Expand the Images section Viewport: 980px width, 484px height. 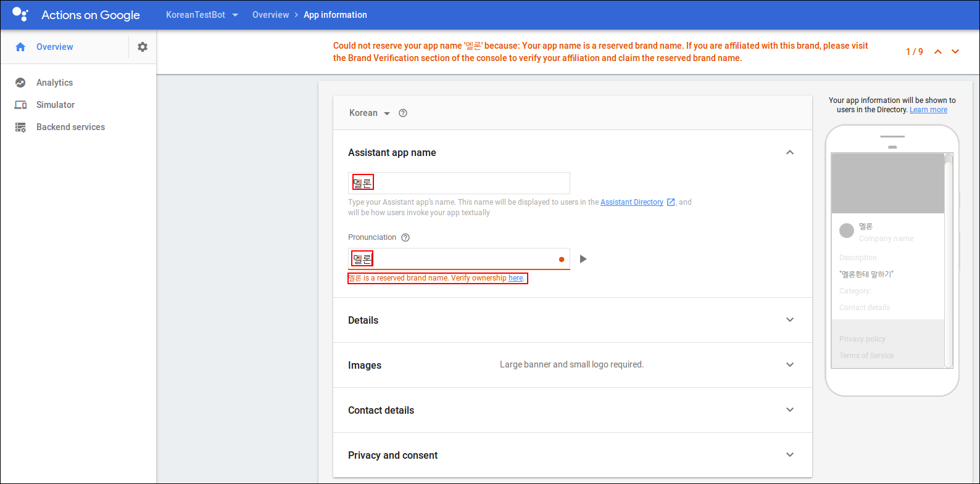[790, 365]
